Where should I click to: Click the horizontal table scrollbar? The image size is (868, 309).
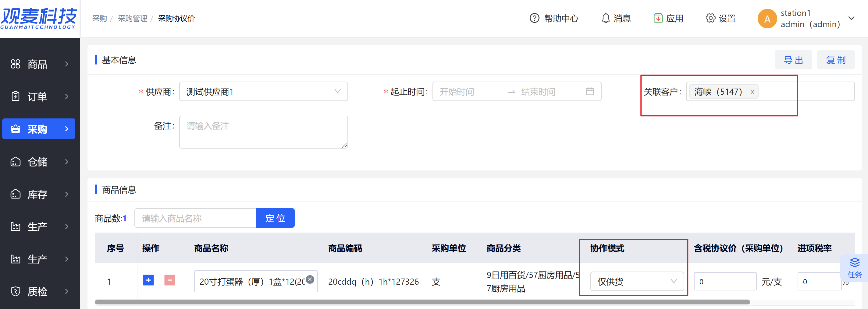point(422,302)
